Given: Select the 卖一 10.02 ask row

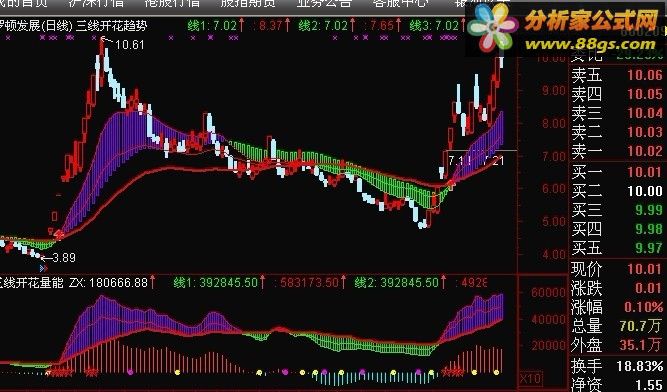Looking at the screenshot, I should click(617, 151).
